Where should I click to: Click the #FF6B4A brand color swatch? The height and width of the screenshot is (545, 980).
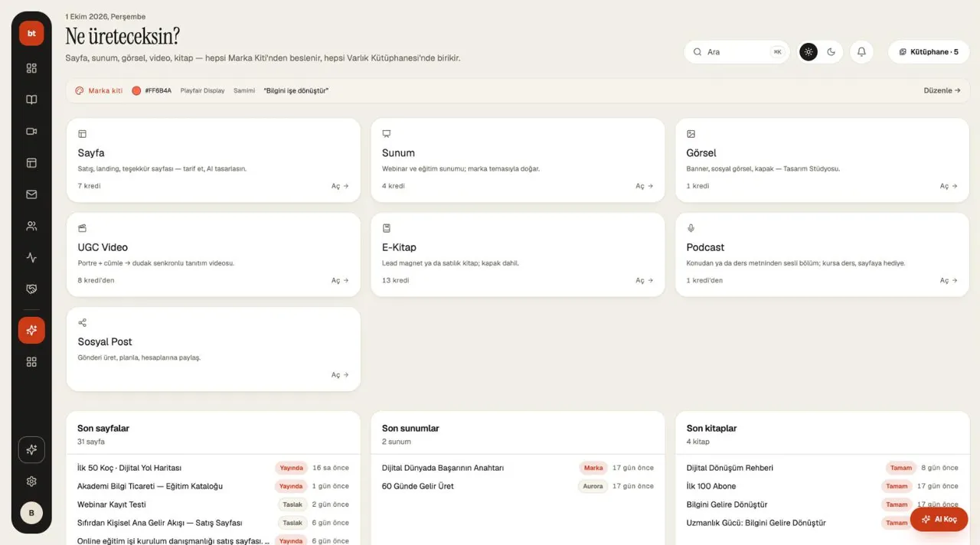136,90
